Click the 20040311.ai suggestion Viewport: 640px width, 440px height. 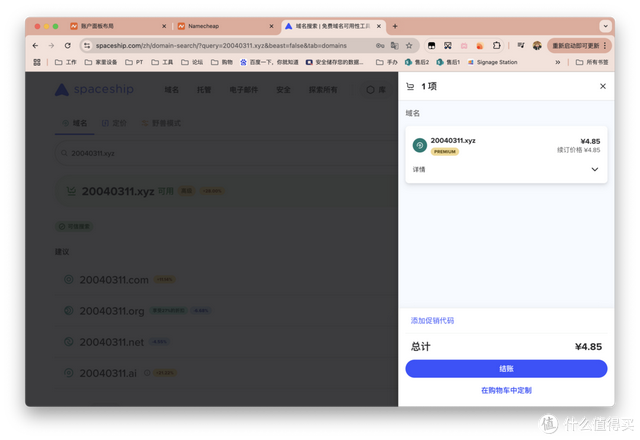108,373
